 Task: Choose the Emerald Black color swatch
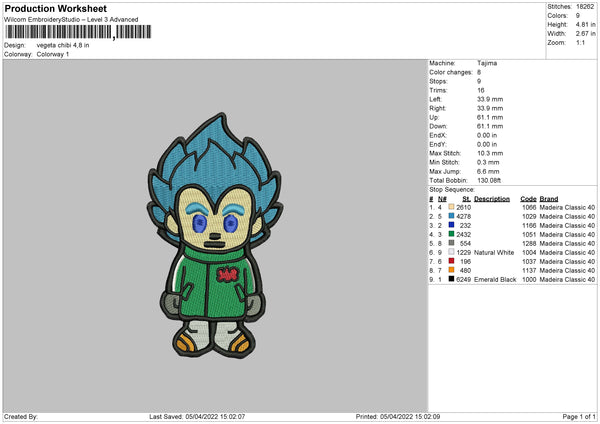pos(451,279)
